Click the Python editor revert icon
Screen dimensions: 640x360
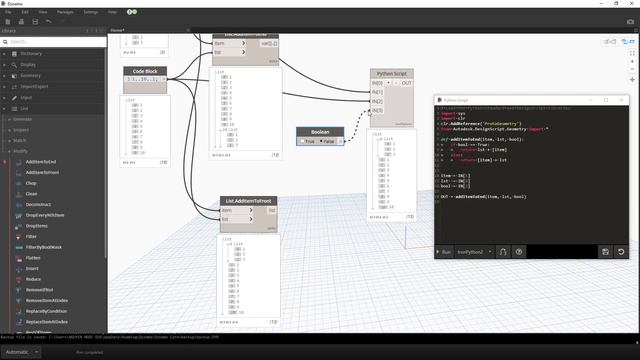[621, 252]
